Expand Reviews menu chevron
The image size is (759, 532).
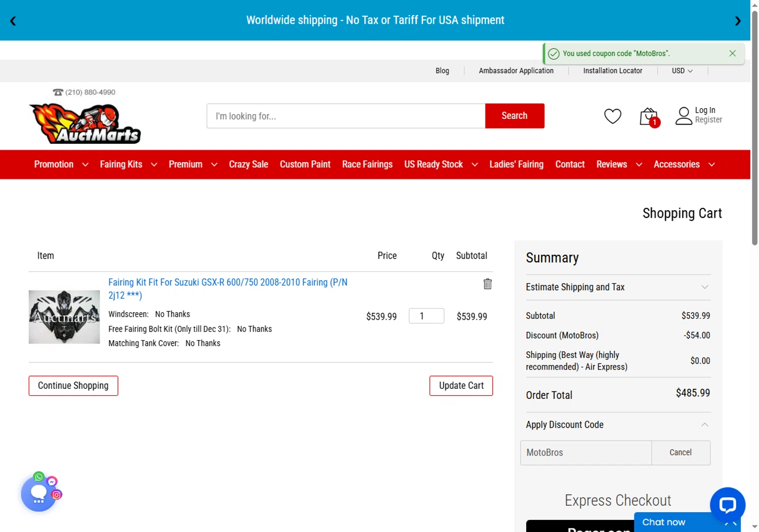(639, 165)
